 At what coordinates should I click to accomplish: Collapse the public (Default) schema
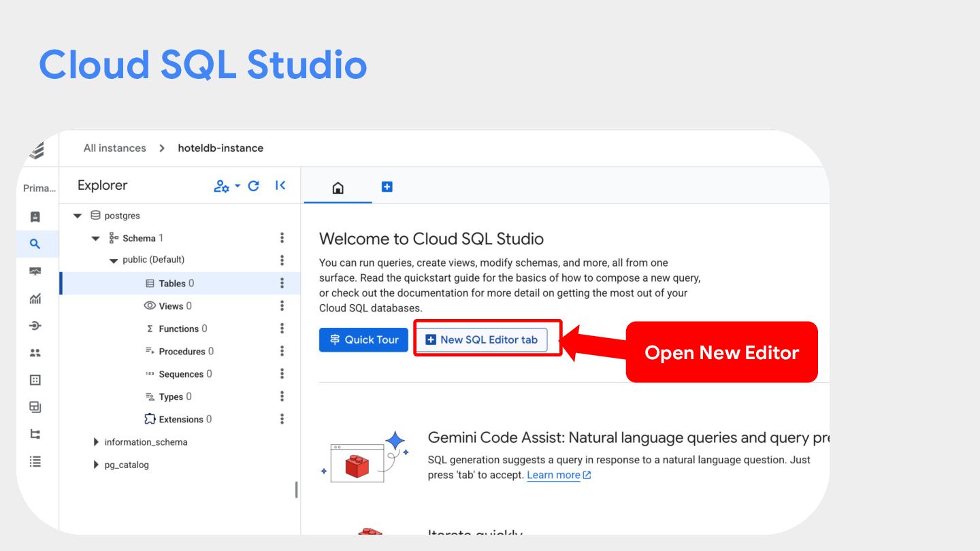pos(114,261)
